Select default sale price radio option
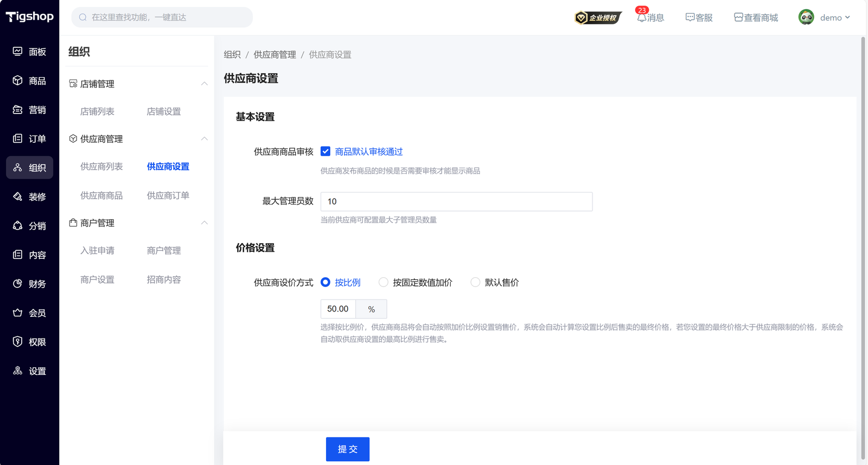Screen dimensions: 868x465 (475, 282)
